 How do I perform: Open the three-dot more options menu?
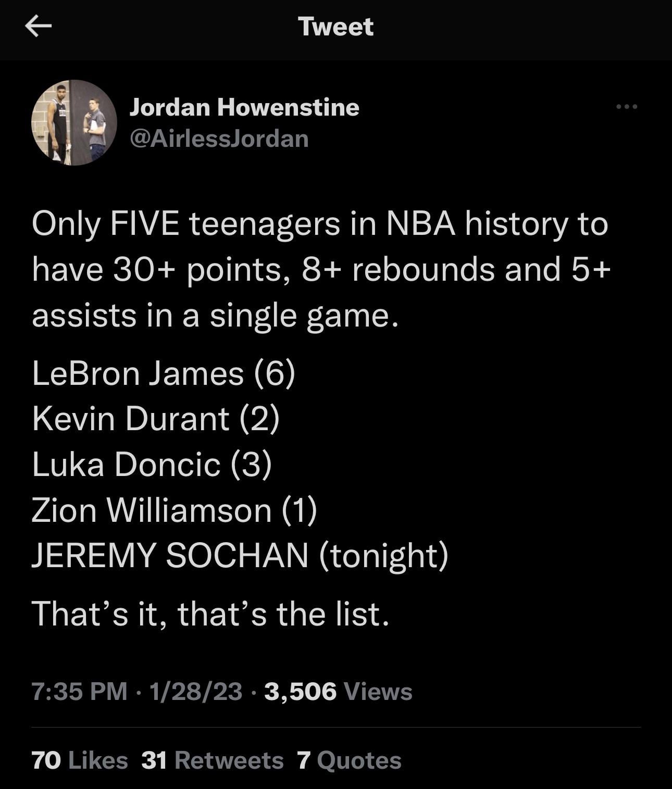click(626, 107)
